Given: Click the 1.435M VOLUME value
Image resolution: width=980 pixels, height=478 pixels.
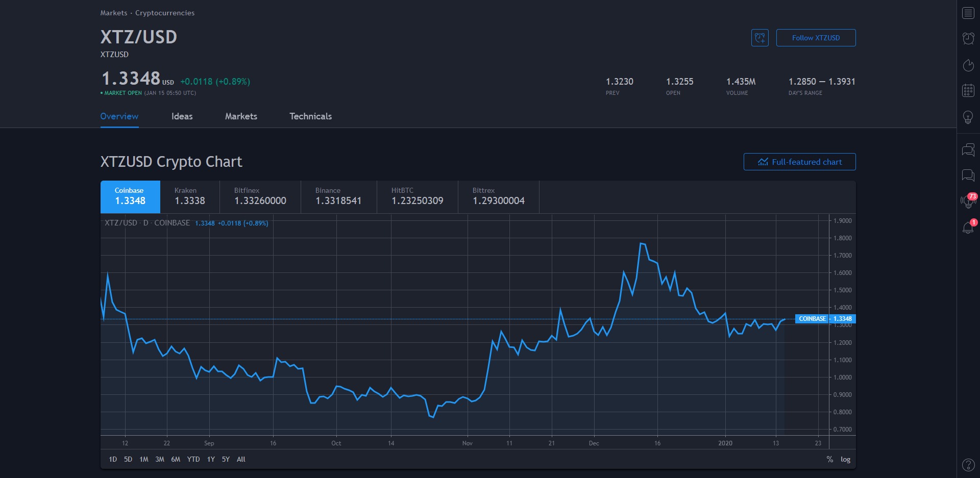Looking at the screenshot, I should tap(741, 82).
